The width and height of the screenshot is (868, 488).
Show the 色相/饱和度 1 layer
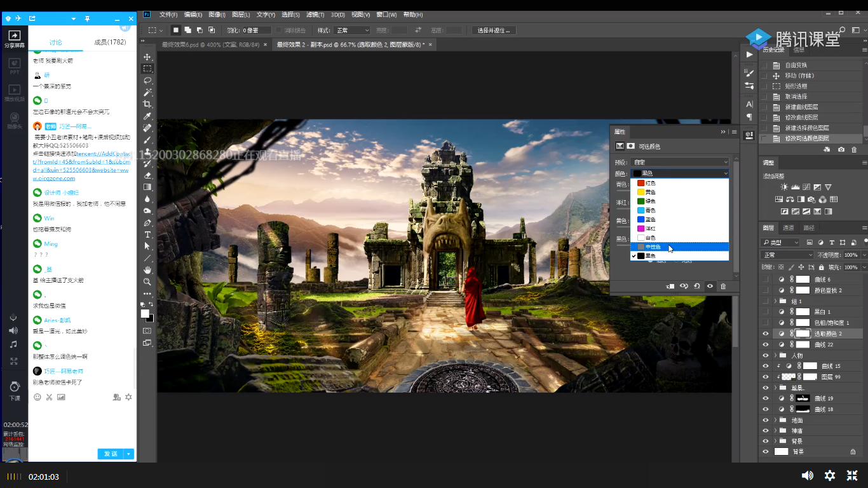765,323
